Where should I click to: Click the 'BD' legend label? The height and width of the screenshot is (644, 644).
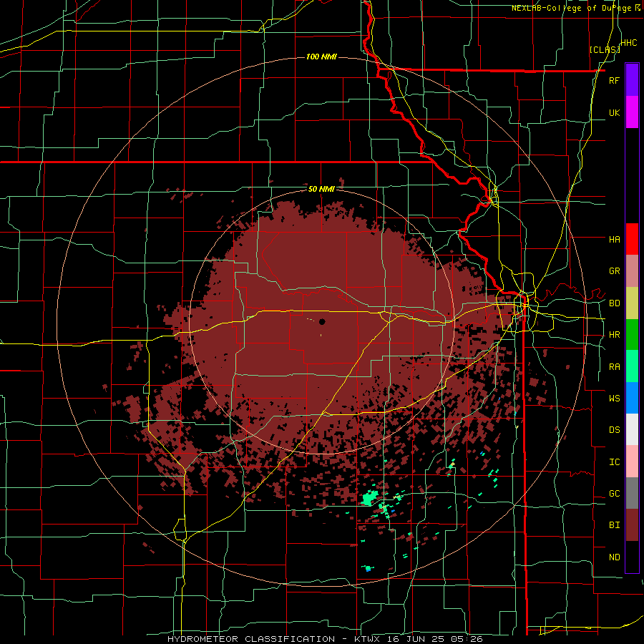coord(614,303)
